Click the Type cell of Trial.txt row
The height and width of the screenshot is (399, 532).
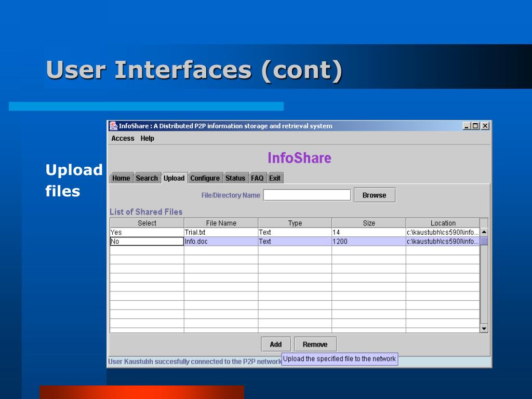coord(295,232)
